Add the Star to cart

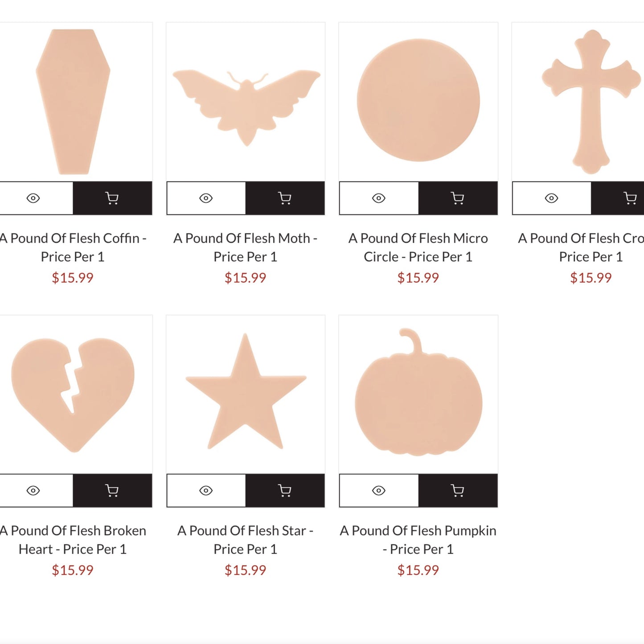285,490
